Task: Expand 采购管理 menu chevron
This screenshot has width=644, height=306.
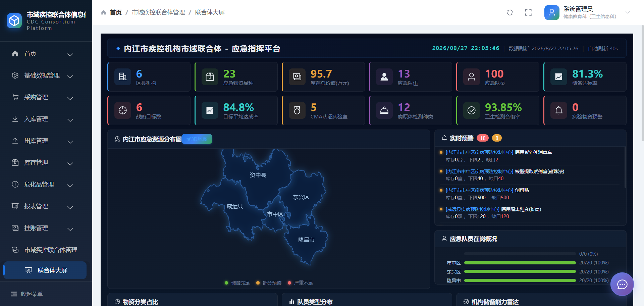Action: tap(70, 98)
